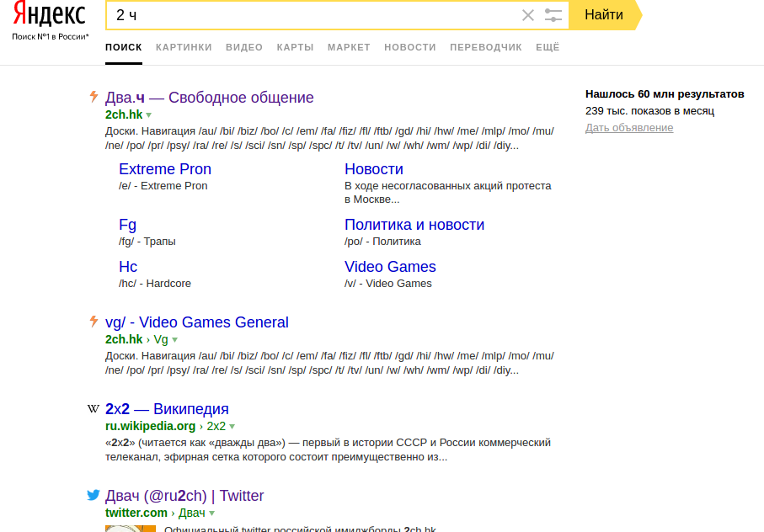Switch to the Картинки tab
This screenshot has height=532, width=764.
pyautogui.click(x=184, y=47)
